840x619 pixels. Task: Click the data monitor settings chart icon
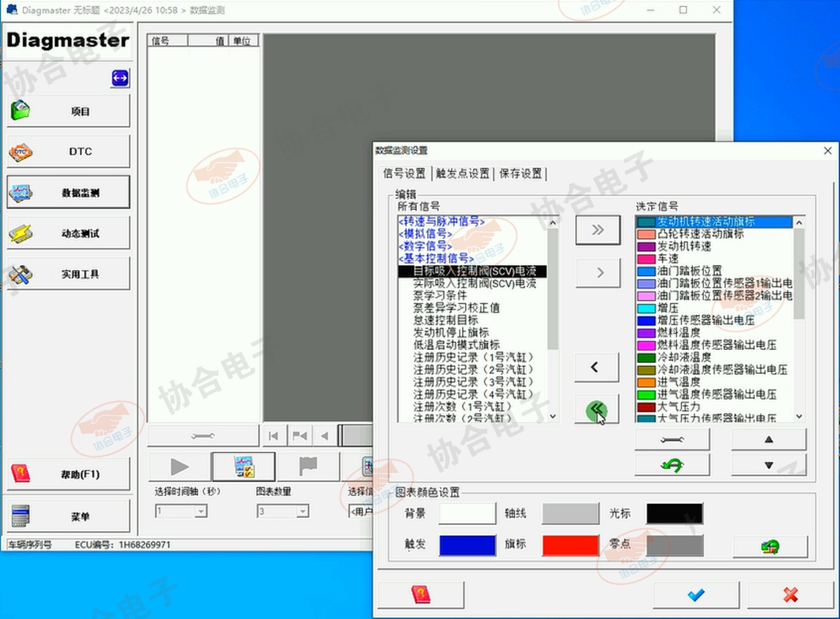pyautogui.click(x=243, y=467)
